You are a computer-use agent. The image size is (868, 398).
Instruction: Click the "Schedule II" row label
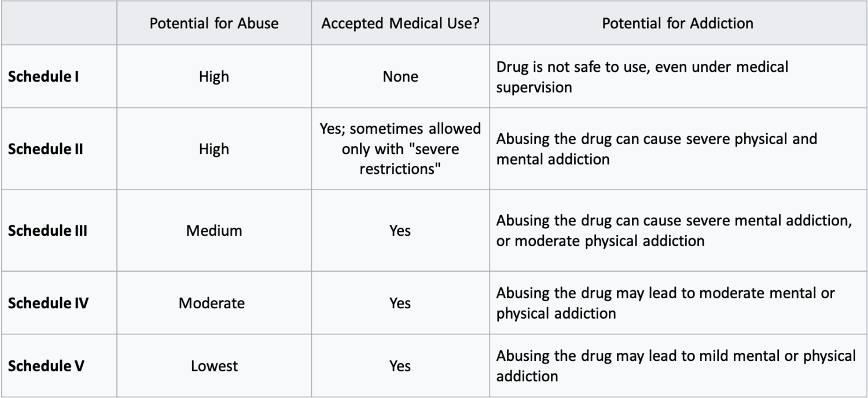(x=46, y=149)
